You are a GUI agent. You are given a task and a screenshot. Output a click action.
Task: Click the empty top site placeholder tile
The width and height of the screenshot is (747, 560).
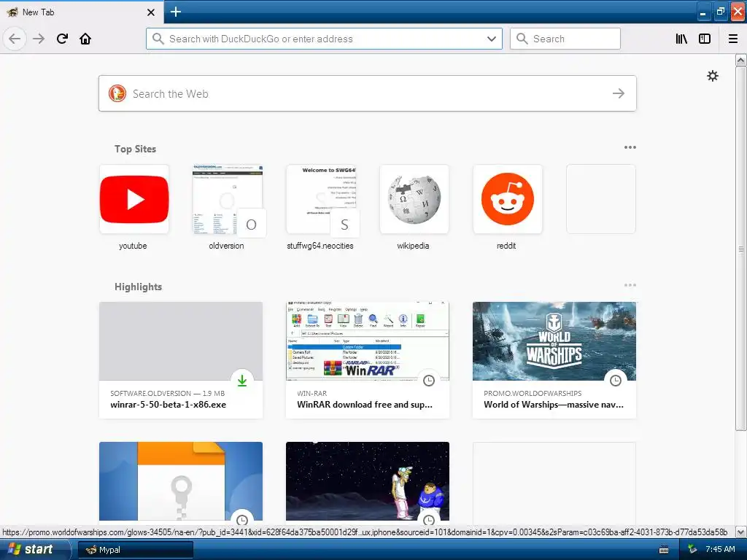pyautogui.click(x=601, y=199)
